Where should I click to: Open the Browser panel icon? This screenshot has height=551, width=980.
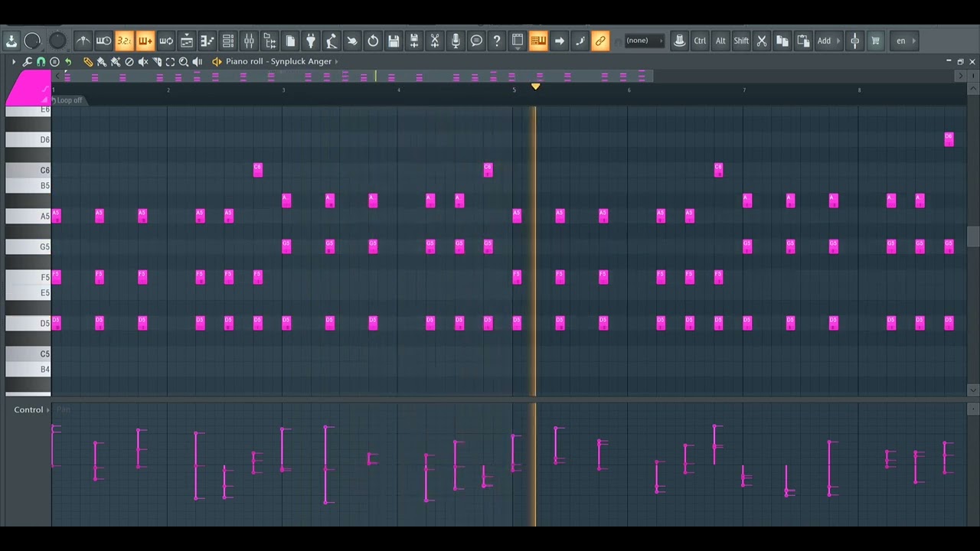click(269, 41)
